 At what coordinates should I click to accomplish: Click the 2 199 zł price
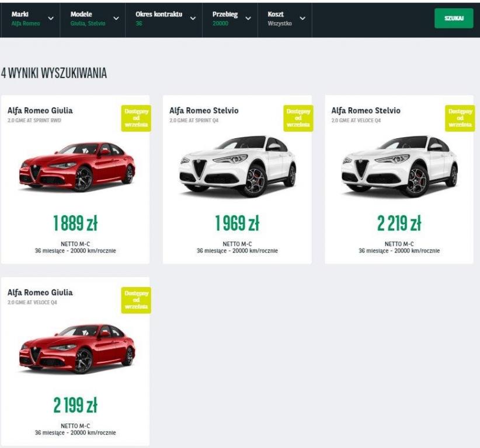coord(75,405)
